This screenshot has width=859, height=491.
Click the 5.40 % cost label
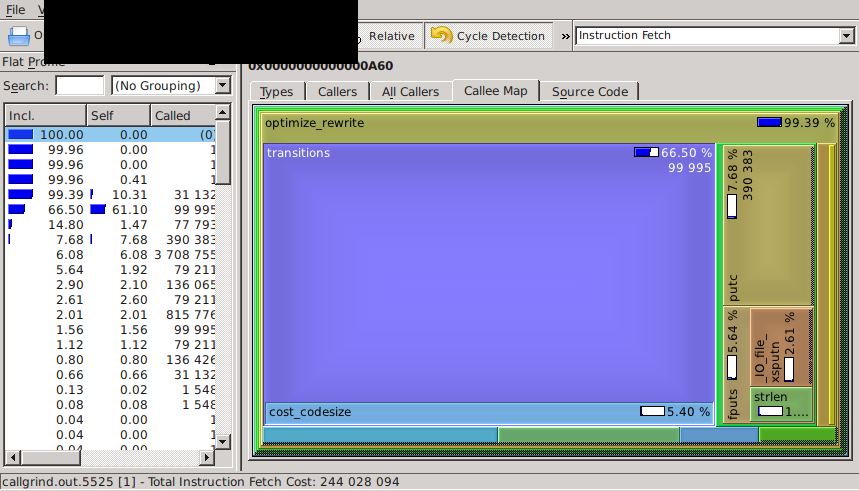point(688,412)
